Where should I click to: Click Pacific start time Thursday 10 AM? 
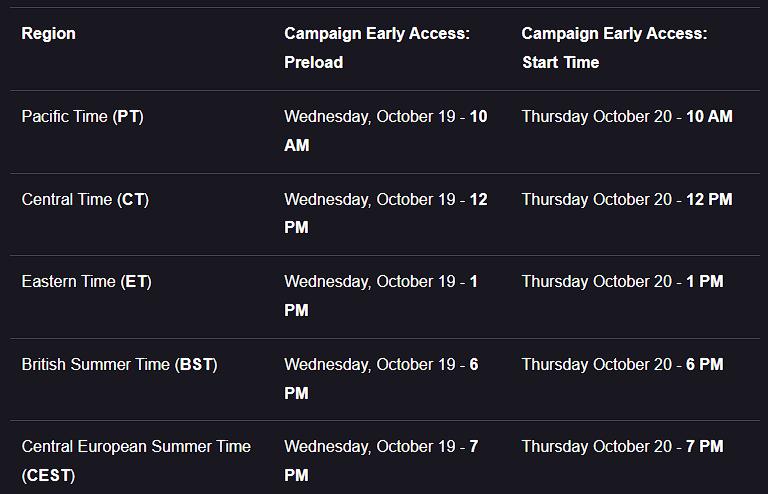click(626, 117)
